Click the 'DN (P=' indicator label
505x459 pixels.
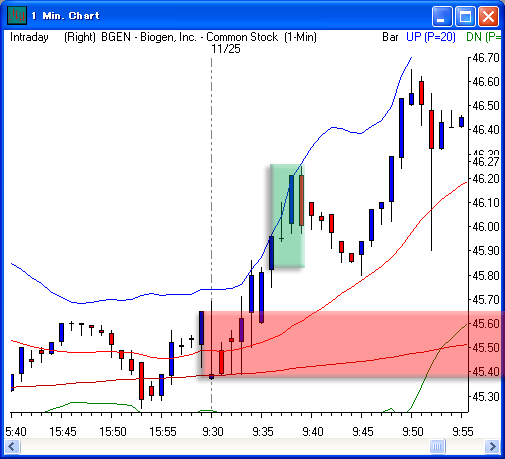[483, 37]
